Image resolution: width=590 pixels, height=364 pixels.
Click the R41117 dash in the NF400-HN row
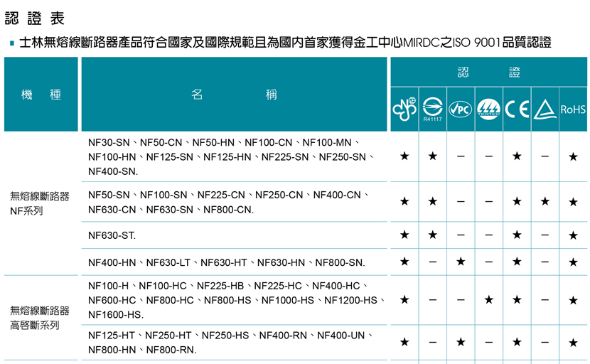tap(433, 262)
